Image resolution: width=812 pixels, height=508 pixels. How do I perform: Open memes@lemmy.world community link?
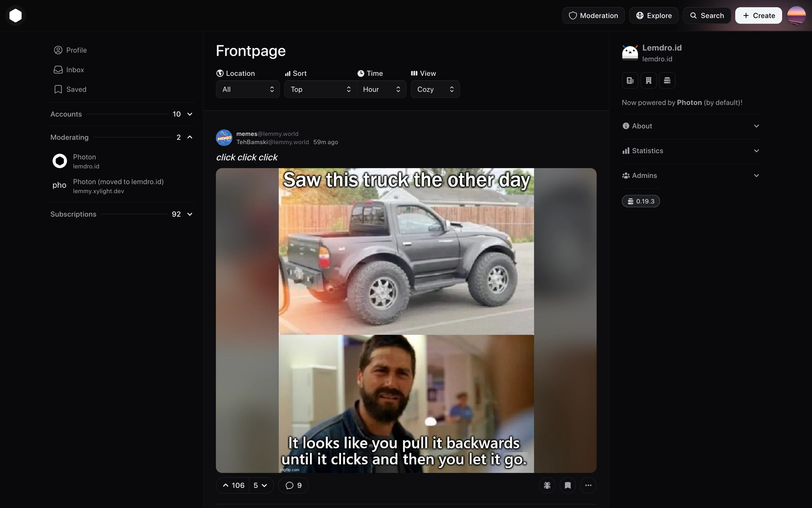(x=267, y=134)
